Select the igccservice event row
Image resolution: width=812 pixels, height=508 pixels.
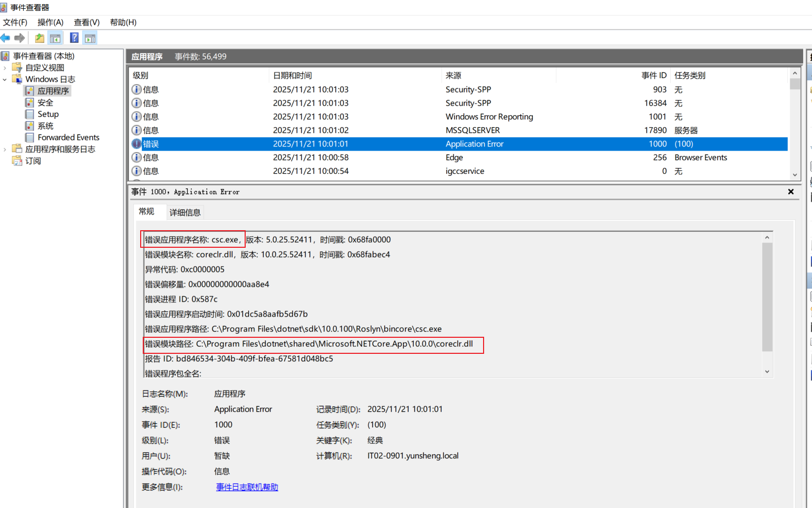click(x=459, y=171)
